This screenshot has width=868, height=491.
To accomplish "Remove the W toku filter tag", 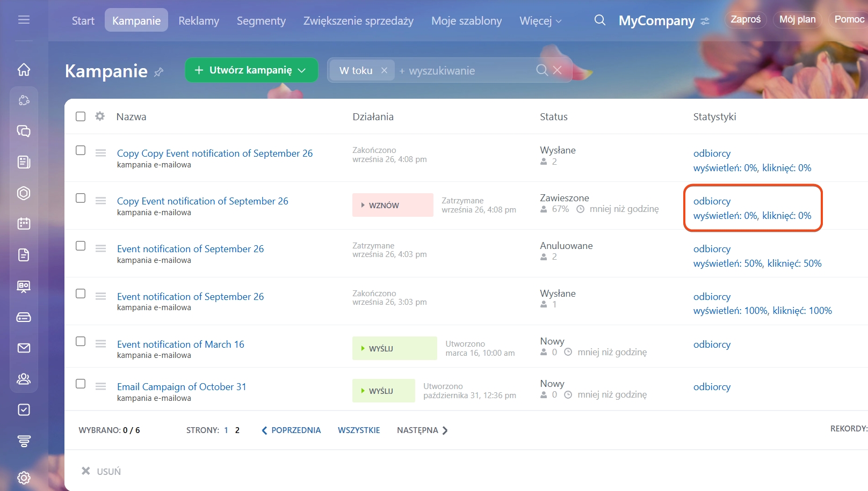I will (x=384, y=70).
